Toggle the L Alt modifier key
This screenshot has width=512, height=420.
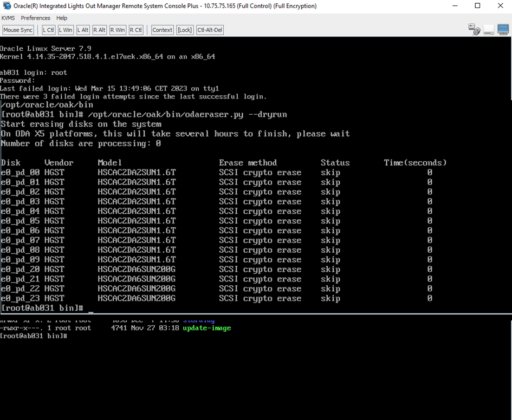(x=83, y=30)
